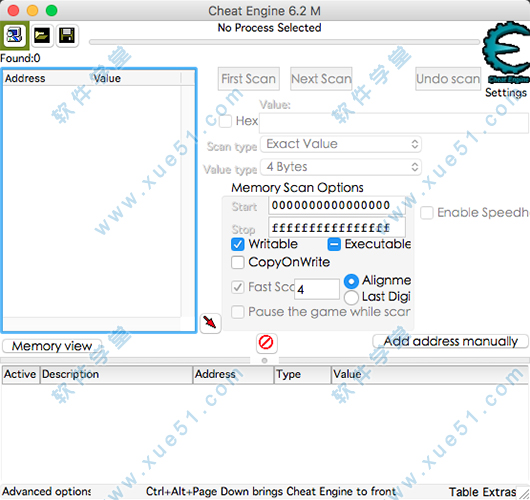Click the Value column header in cheat table
Image resolution: width=530 pixels, height=500 pixels.
(430, 374)
